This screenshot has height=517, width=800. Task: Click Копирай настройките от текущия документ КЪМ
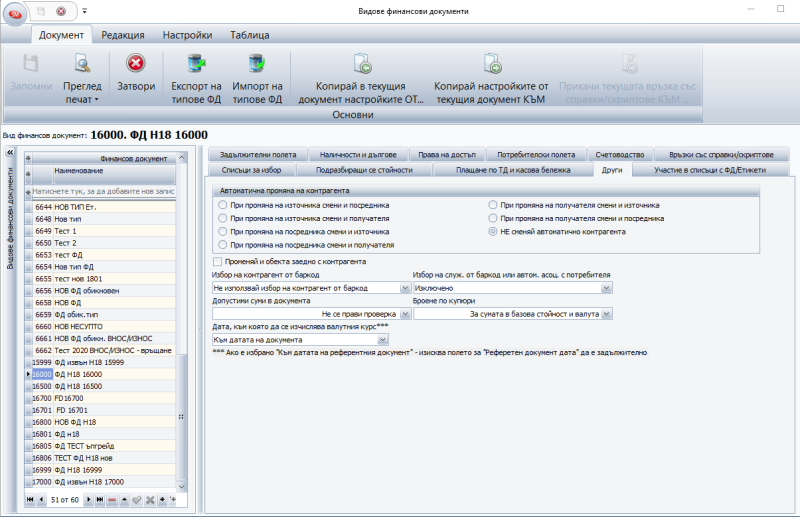point(491,78)
